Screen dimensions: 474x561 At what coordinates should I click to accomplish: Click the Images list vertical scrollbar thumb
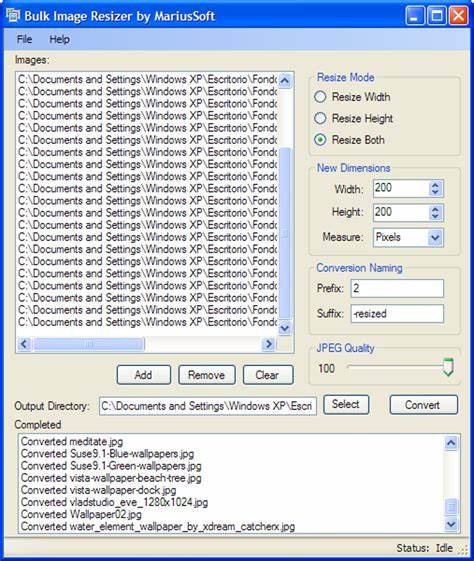[x=285, y=233]
